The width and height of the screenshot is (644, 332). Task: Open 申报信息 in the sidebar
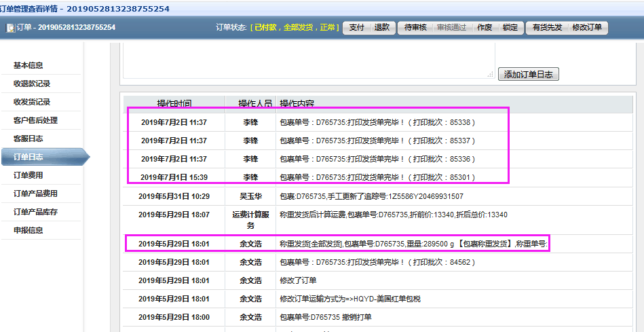(29, 230)
